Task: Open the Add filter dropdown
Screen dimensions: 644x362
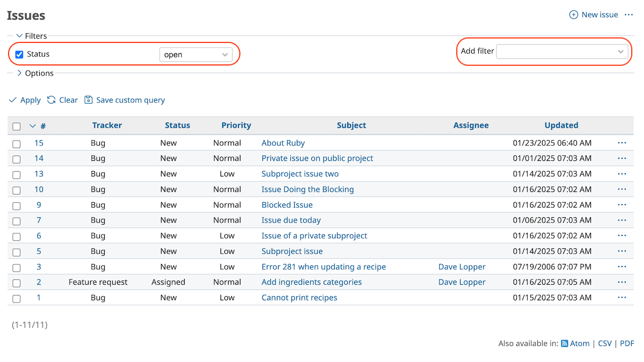Action: coord(561,51)
